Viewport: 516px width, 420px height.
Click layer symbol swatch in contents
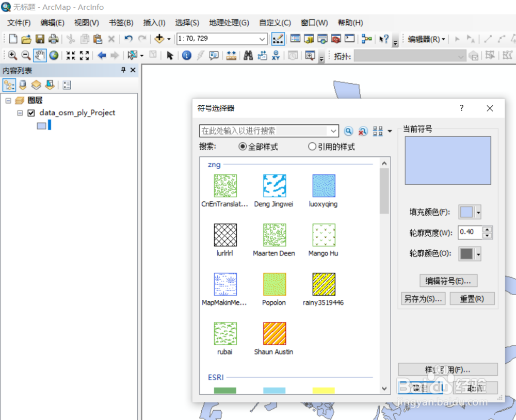pyautogui.click(x=41, y=126)
